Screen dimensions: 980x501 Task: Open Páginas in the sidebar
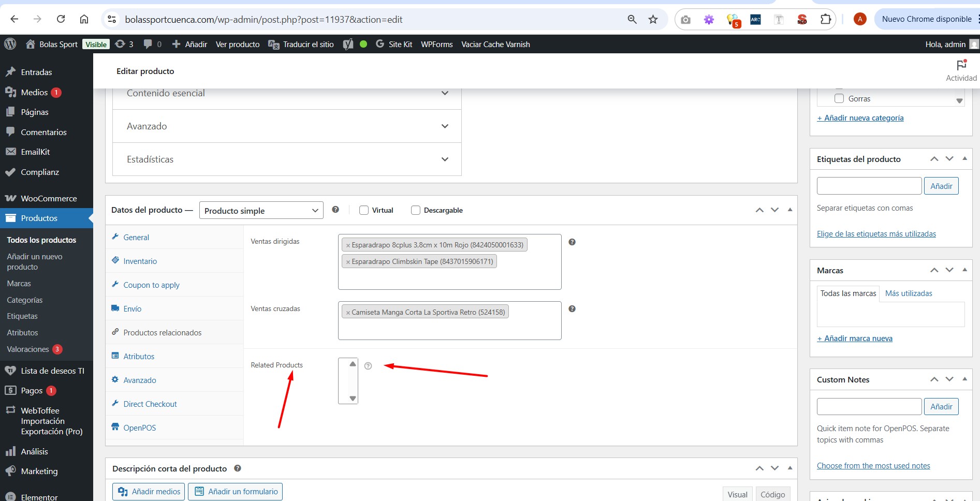tap(35, 112)
